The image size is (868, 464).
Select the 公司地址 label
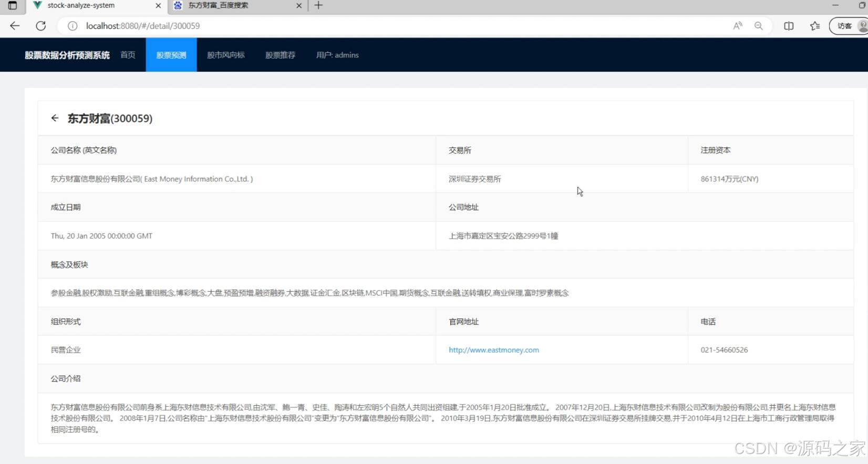[x=463, y=207]
